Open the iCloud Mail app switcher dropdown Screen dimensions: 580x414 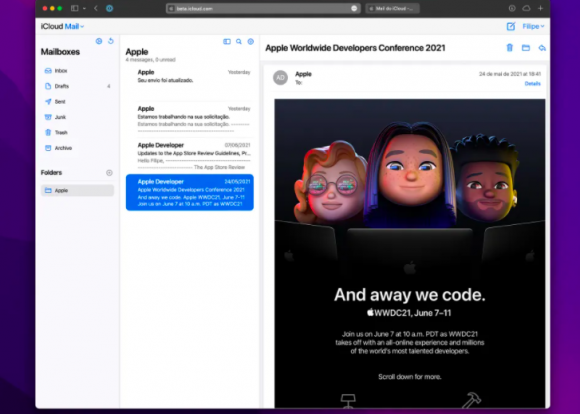(x=74, y=26)
